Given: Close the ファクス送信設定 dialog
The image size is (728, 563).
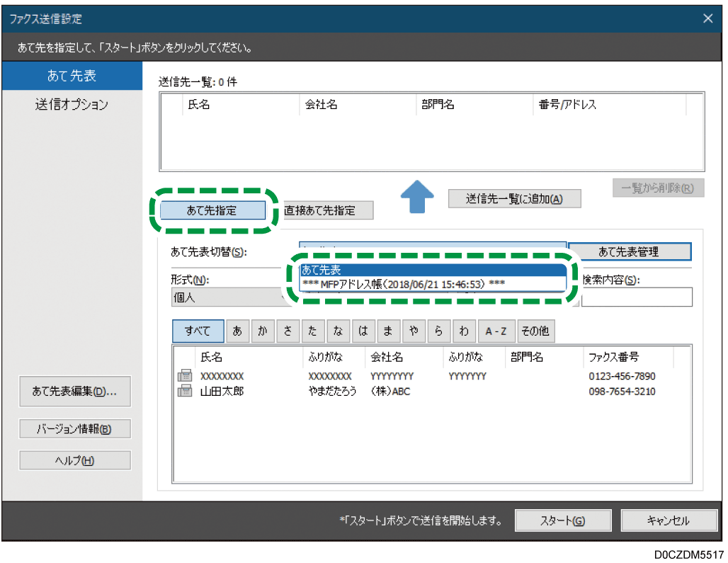Looking at the screenshot, I should click(x=707, y=19).
